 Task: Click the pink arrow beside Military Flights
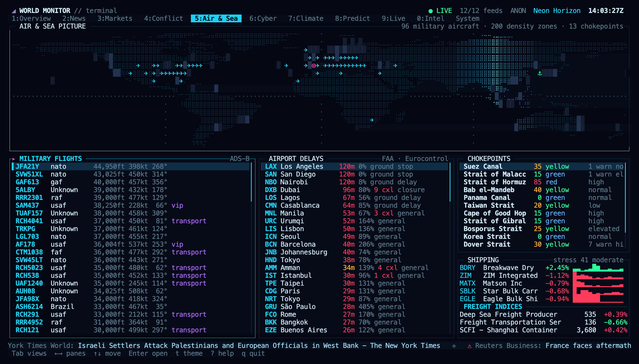[14, 159]
